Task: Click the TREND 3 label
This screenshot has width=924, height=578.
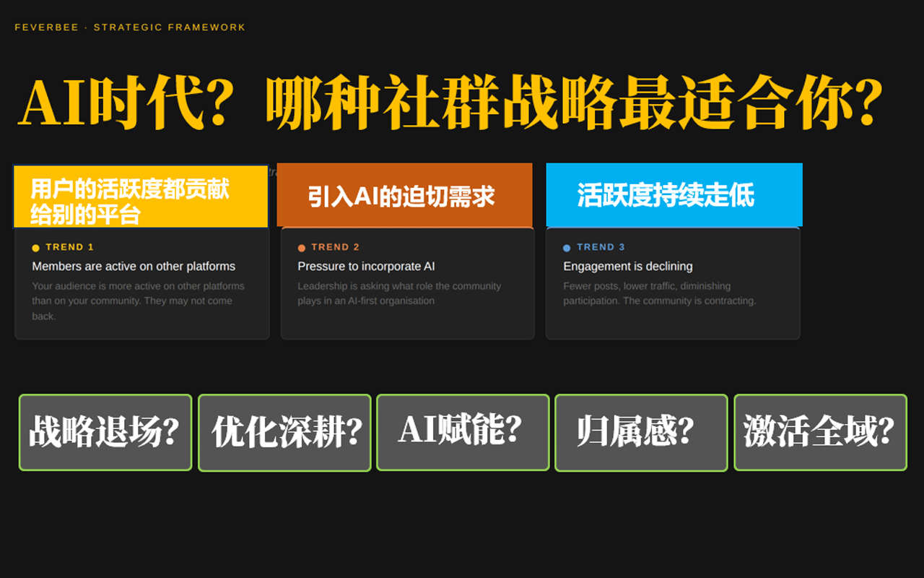Action: [601, 247]
